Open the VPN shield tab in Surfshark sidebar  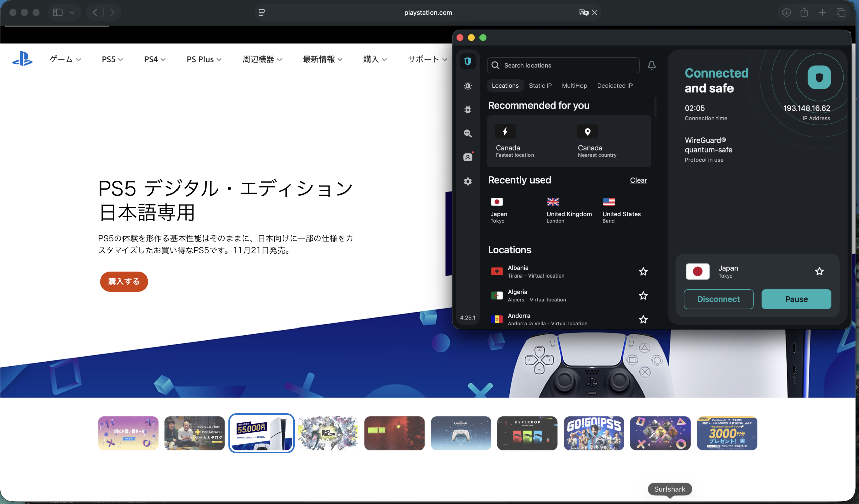pyautogui.click(x=468, y=61)
